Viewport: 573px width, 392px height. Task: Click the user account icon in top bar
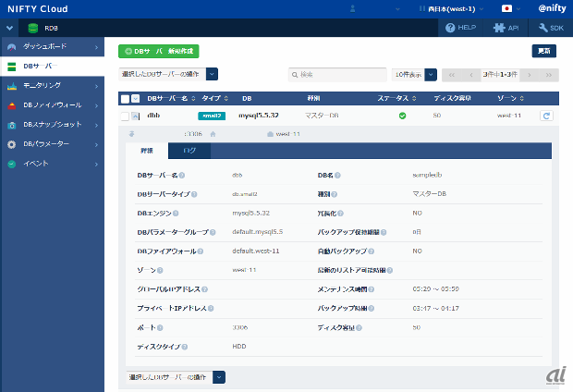354,8
